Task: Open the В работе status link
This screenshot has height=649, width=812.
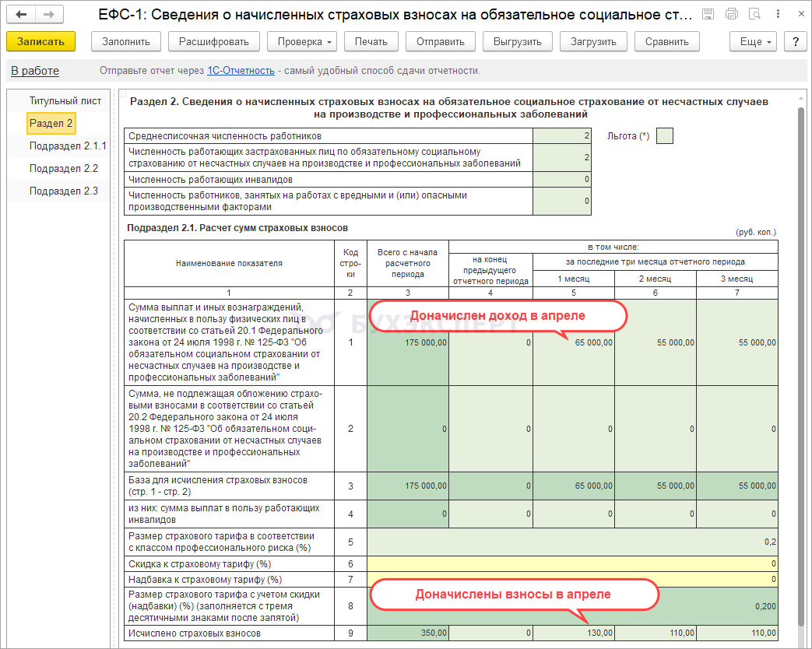Action: tap(35, 71)
